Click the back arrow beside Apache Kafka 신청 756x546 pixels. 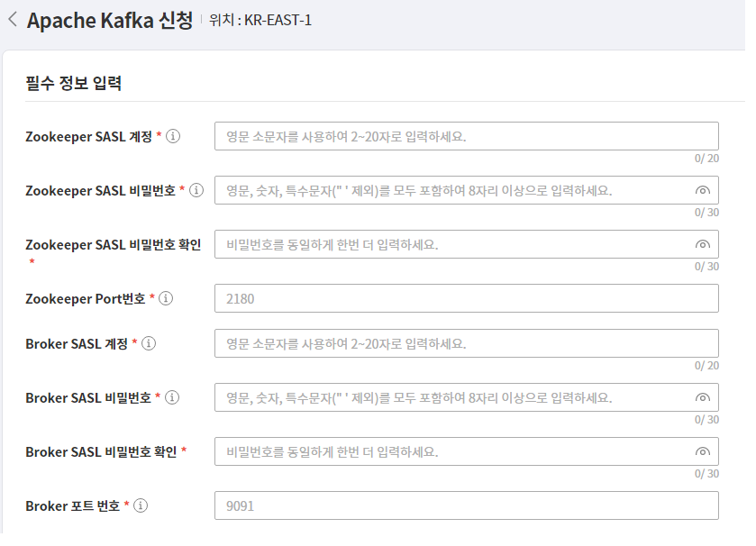click(12, 19)
